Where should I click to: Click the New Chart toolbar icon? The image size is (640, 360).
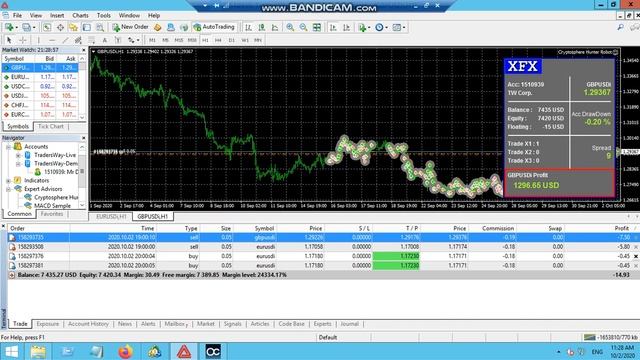(9, 27)
